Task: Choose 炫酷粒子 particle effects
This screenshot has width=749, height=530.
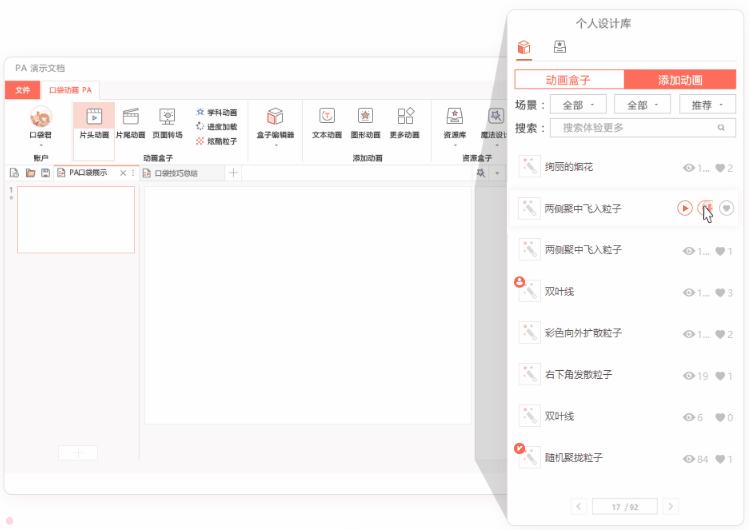Action: point(216,141)
